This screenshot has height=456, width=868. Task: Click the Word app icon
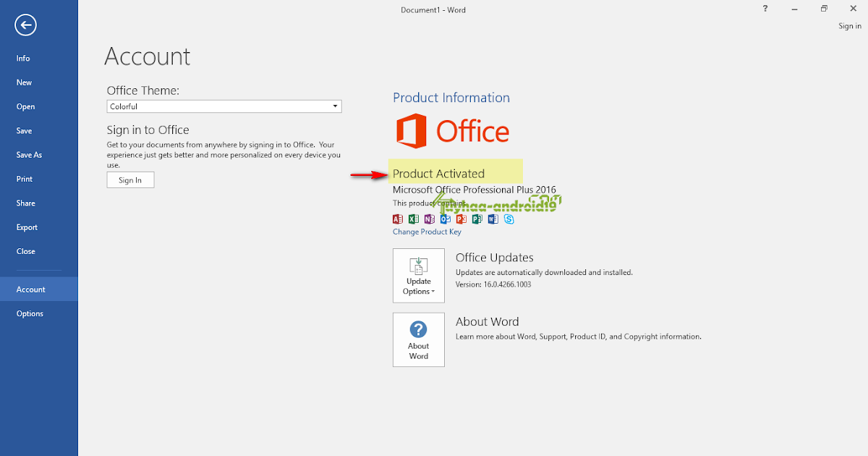pos(493,219)
